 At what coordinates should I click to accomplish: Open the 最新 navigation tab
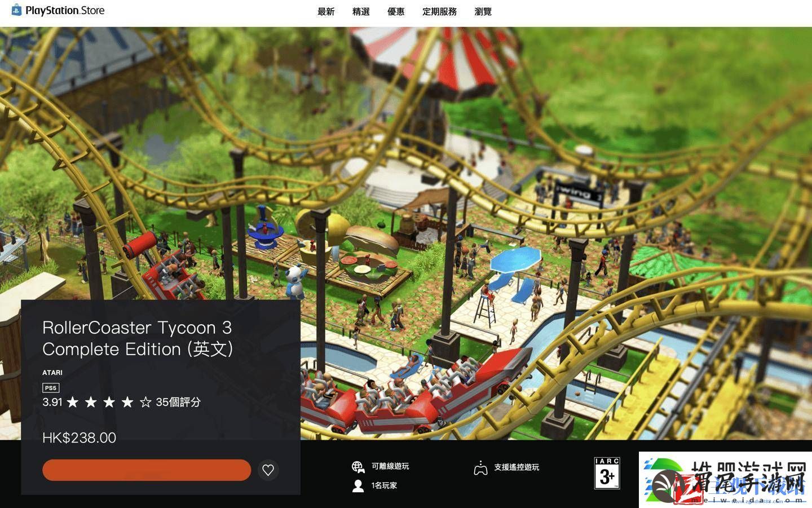[326, 11]
